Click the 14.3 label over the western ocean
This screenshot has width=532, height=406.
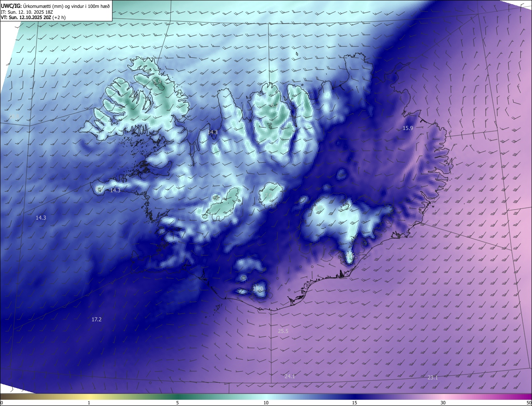(x=41, y=218)
